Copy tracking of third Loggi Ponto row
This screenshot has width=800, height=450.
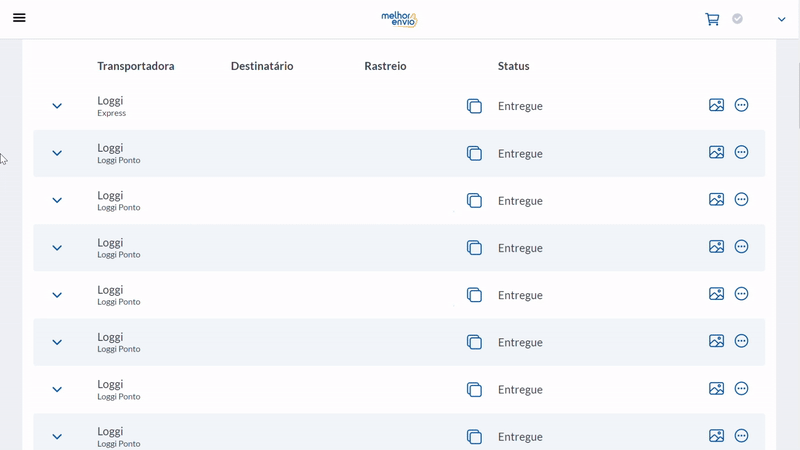point(474,248)
